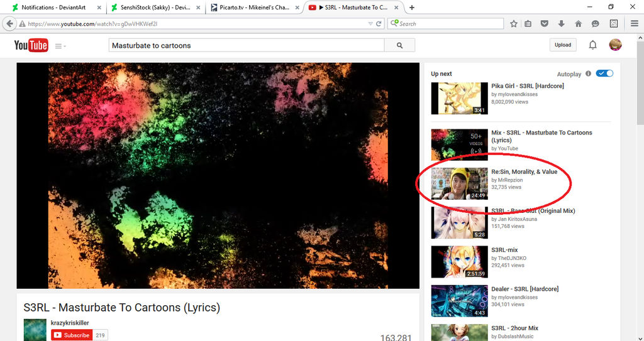Open the chat bubble toolbar icon
Screen dimensions: 644x341
pyautogui.click(x=595, y=24)
